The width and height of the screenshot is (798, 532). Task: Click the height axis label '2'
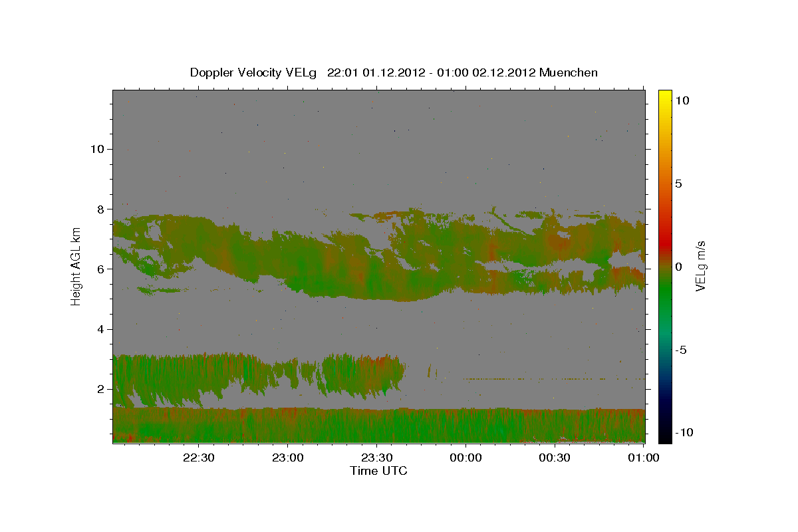click(x=100, y=389)
